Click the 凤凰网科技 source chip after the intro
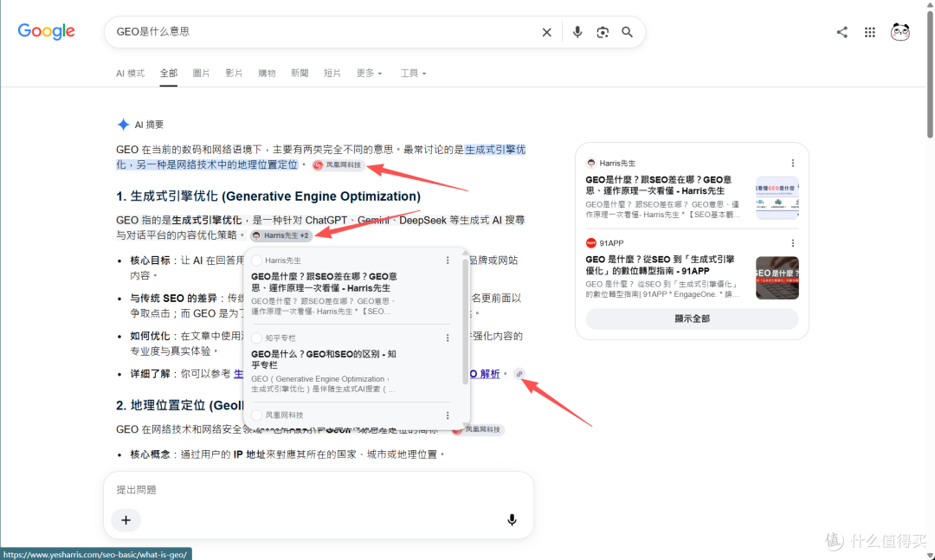Screen dimensions: 935x560 tap(339, 165)
